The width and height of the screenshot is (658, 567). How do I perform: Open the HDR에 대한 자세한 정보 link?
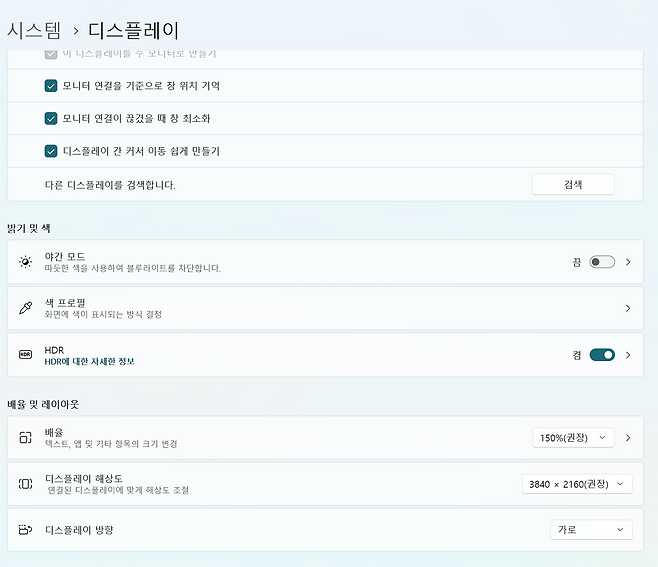point(89,362)
